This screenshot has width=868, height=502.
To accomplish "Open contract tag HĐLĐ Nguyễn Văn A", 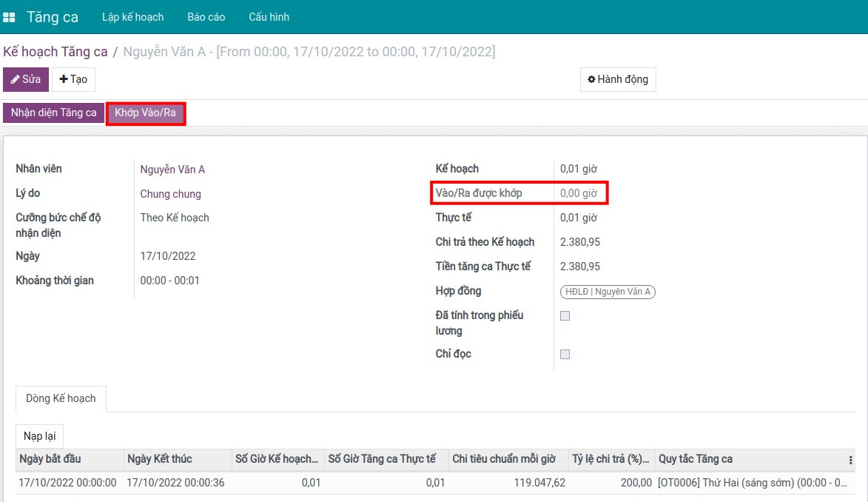I will [608, 292].
